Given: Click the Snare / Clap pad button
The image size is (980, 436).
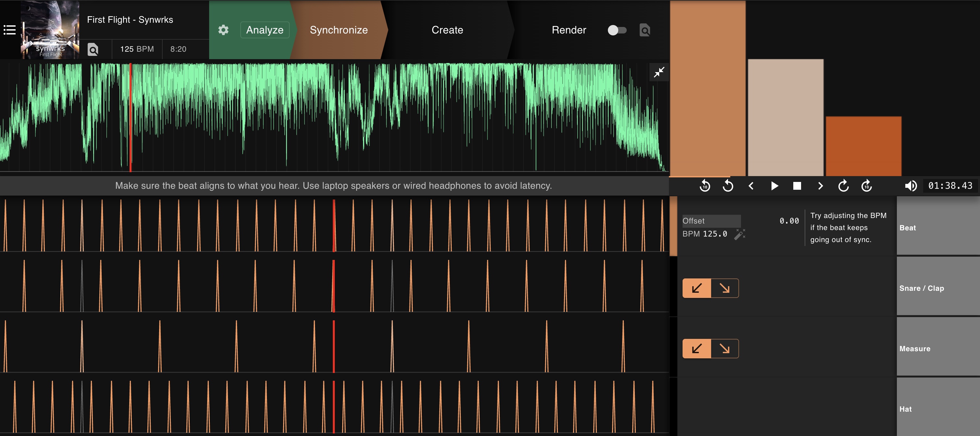Looking at the screenshot, I should (938, 286).
